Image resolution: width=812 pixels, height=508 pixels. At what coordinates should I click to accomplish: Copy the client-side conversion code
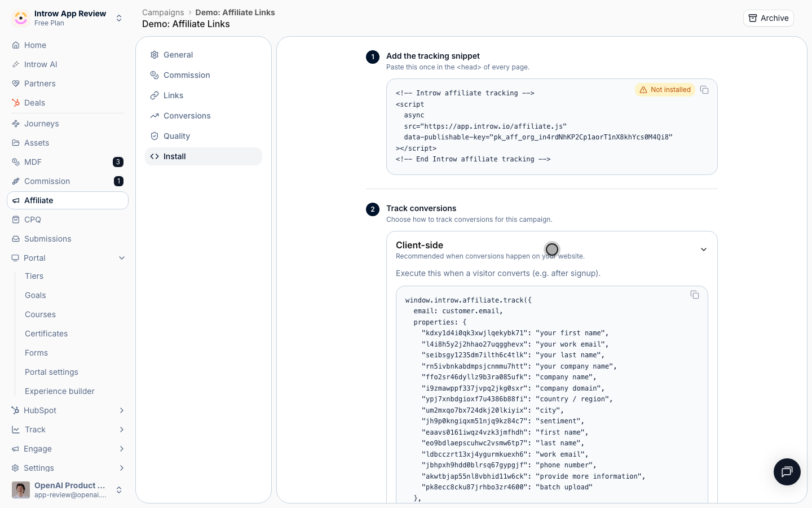[695, 295]
